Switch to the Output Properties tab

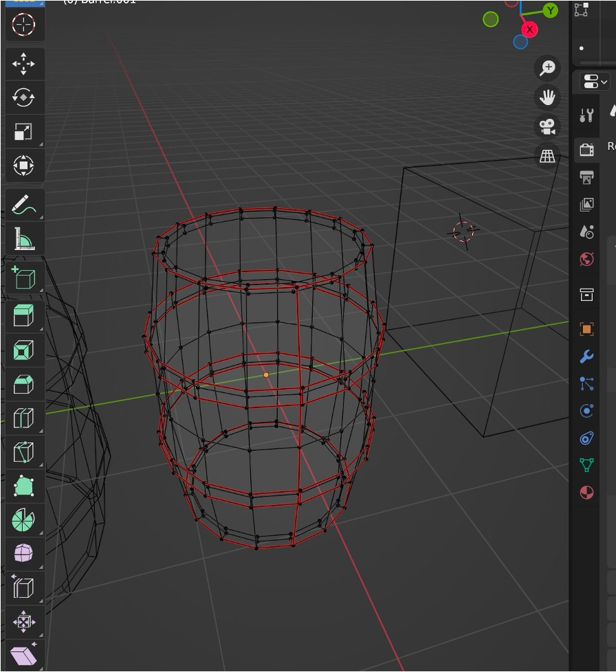pos(586,178)
